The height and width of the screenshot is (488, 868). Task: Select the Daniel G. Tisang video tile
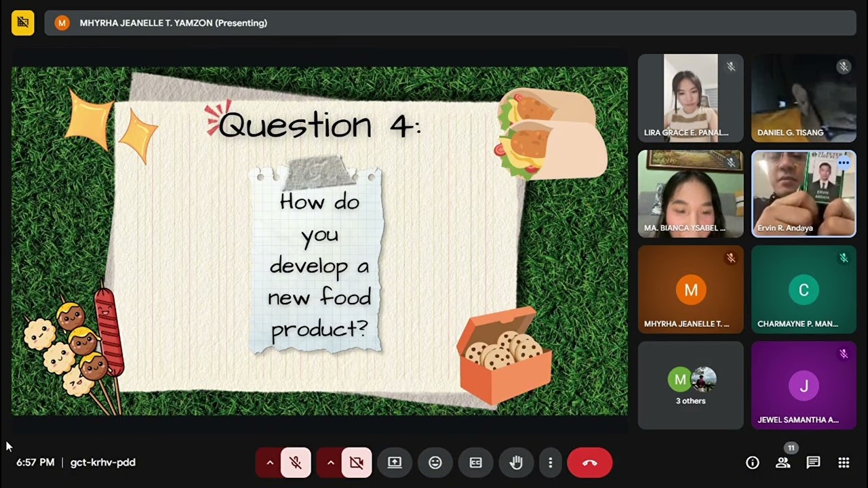[804, 98]
